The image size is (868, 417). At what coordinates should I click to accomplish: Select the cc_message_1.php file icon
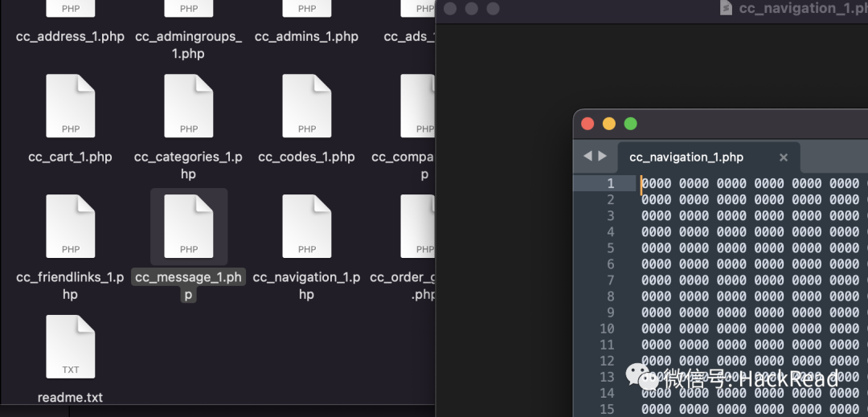click(x=189, y=227)
